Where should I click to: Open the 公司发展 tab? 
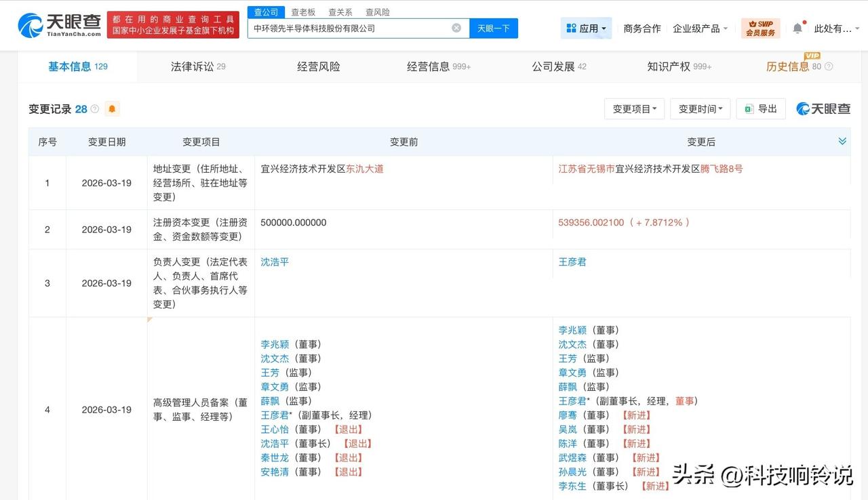click(x=559, y=66)
